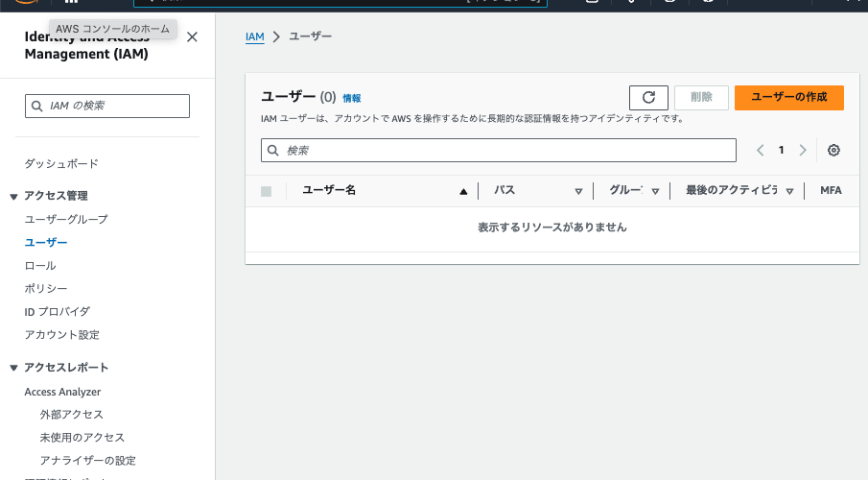
Task: Click the 最後のアクティビティ column header text
Action: (x=731, y=190)
